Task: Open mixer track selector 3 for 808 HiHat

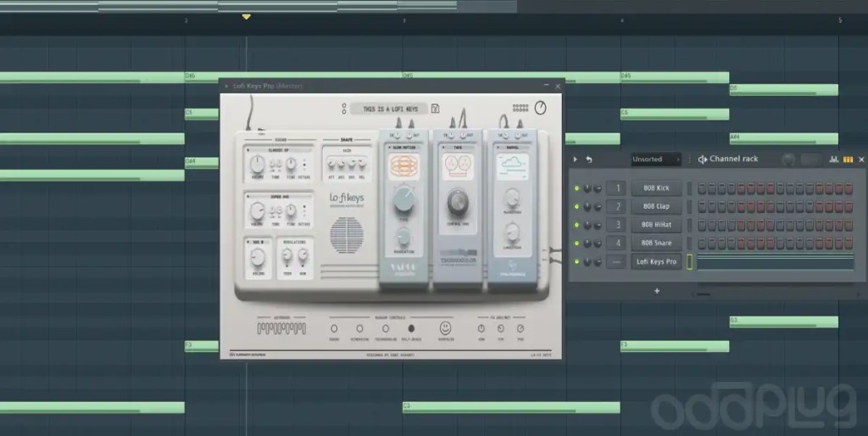Action: [617, 225]
